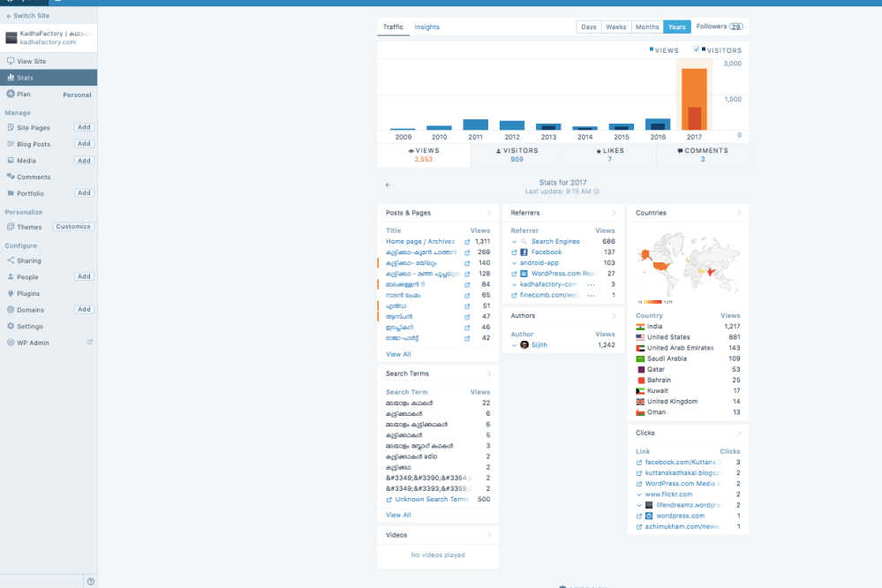The height and width of the screenshot is (588, 882).
Task: Switch chart period to Months
Action: click(x=647, y=27)
